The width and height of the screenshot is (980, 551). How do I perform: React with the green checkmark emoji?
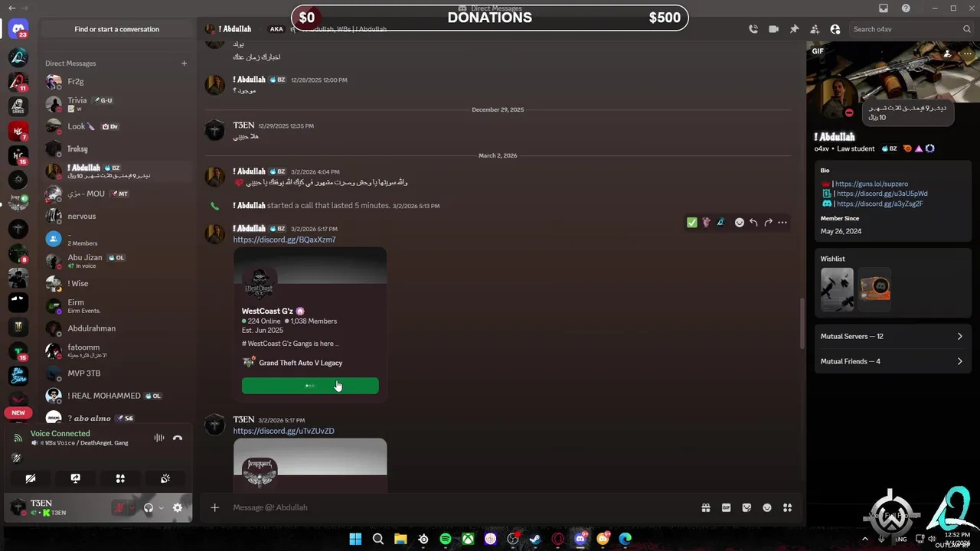pos(692,223)
